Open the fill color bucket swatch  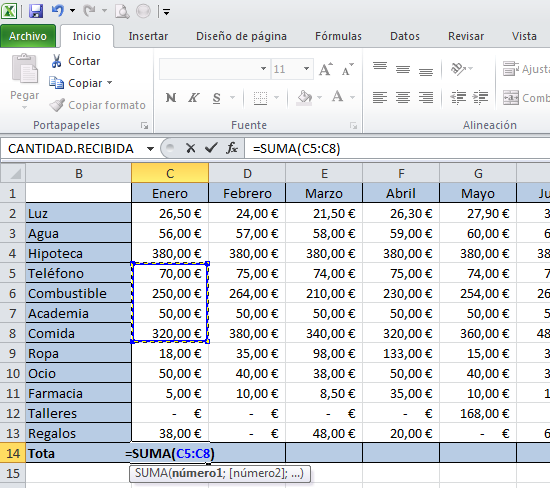coord(304,97)
